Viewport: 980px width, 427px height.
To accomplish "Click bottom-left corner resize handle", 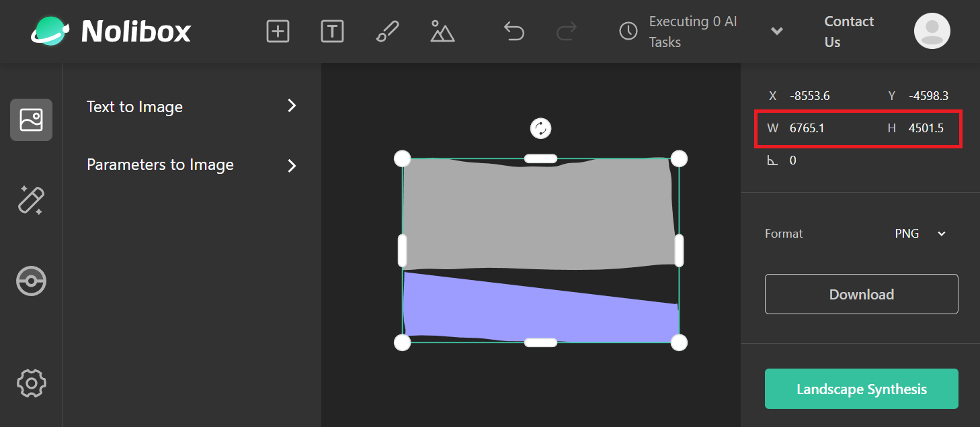I will pos(402,342).
